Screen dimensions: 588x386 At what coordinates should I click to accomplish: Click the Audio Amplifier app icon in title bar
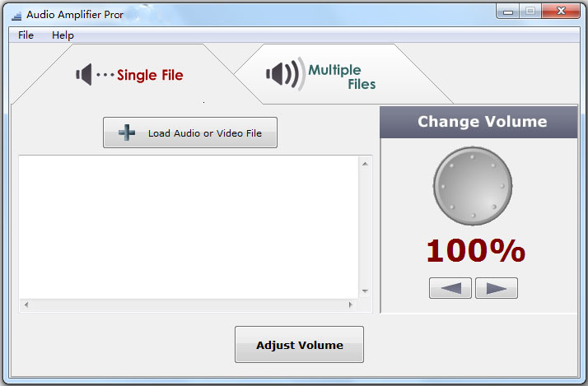pos(16,15)
